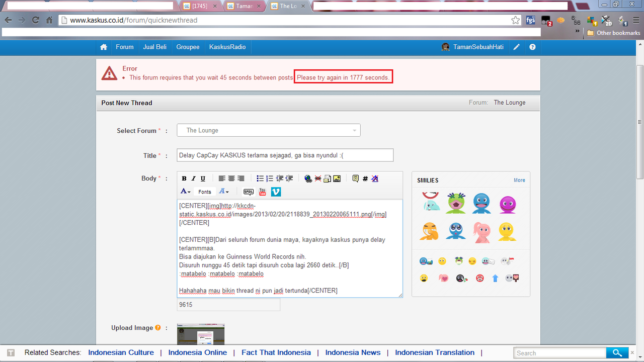Open the Jual Beli menu
644x362 pixels.
(x=154, y=47)
